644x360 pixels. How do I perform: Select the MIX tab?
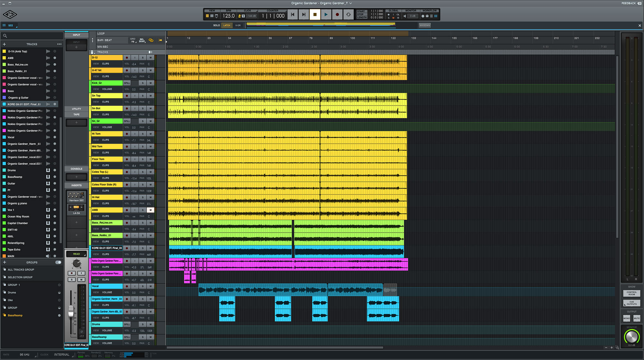[x=11, y=25]
